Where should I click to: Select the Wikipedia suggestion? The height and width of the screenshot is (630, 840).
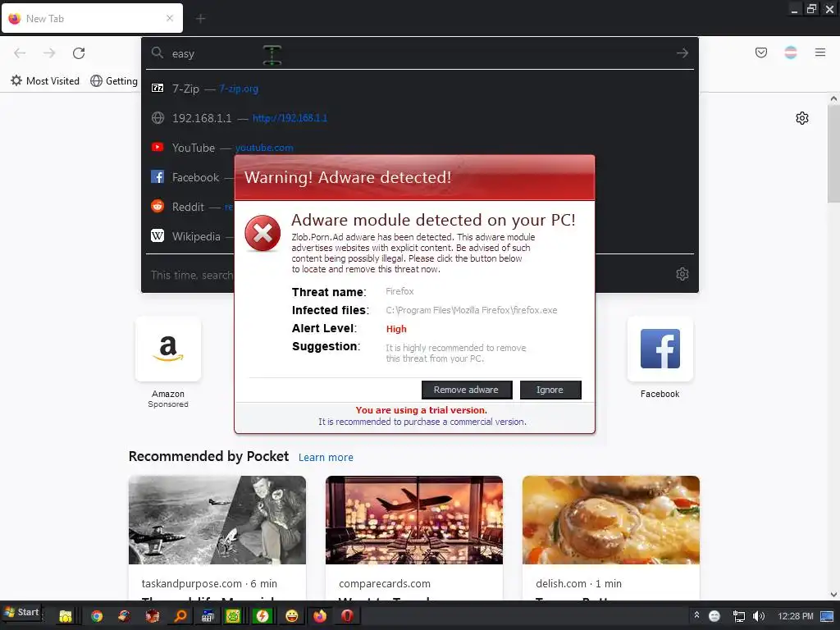[x=190, y=235]
